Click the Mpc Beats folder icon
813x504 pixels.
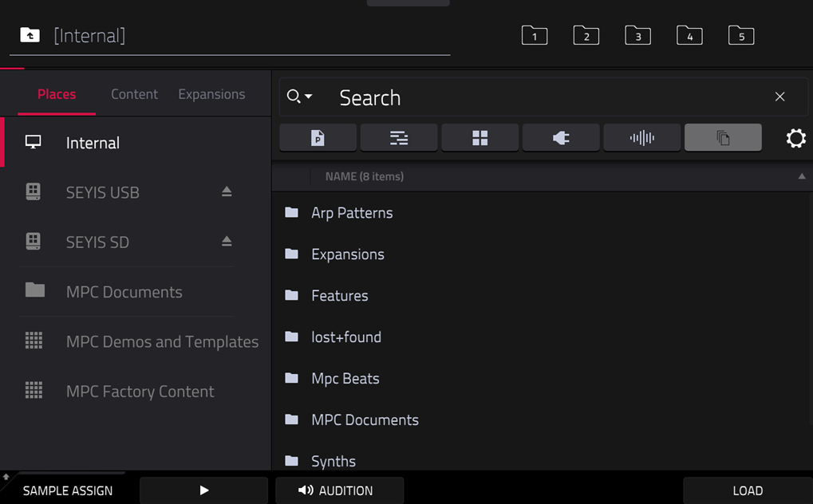(291, 378)
